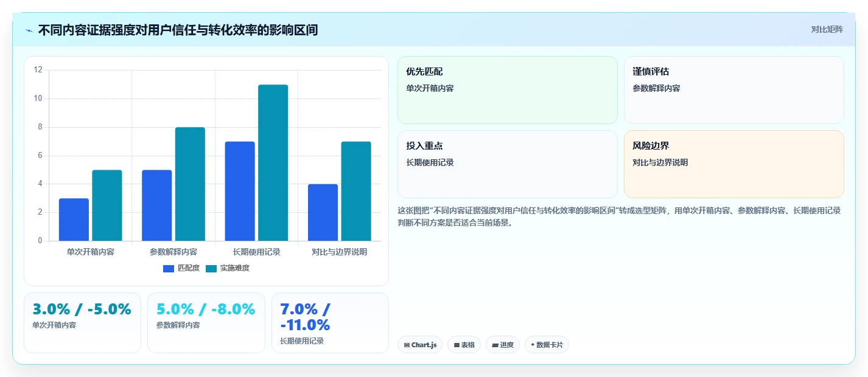Toggle the 实施难度 legend entry

coord(228,268)
